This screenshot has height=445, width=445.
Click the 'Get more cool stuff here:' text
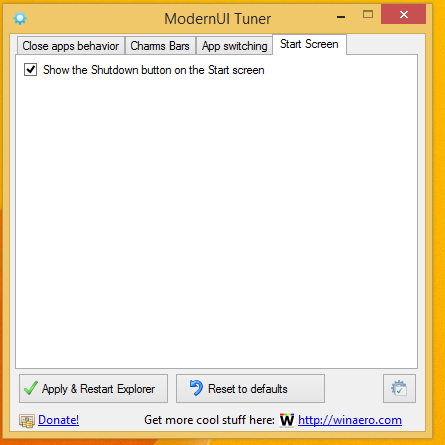click(209, 420)
